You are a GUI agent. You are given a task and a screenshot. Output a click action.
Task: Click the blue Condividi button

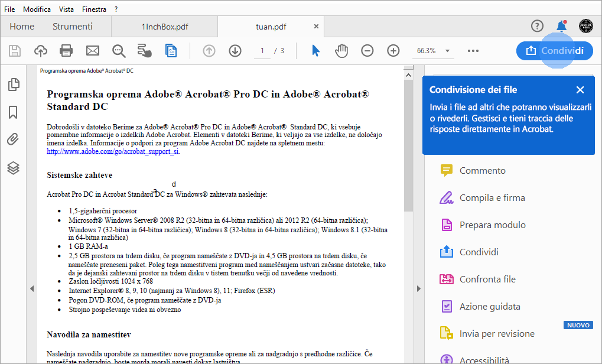pos(554,51)
